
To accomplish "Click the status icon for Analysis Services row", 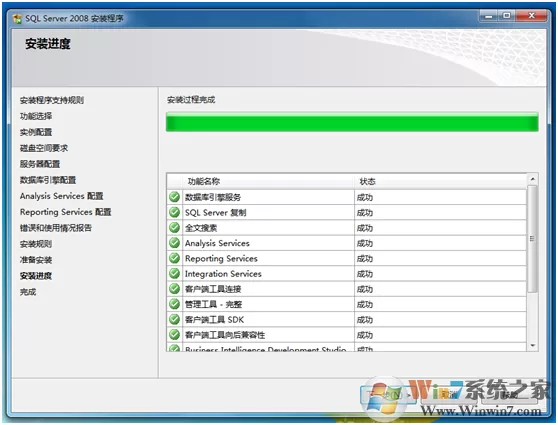I will [174, 243].
